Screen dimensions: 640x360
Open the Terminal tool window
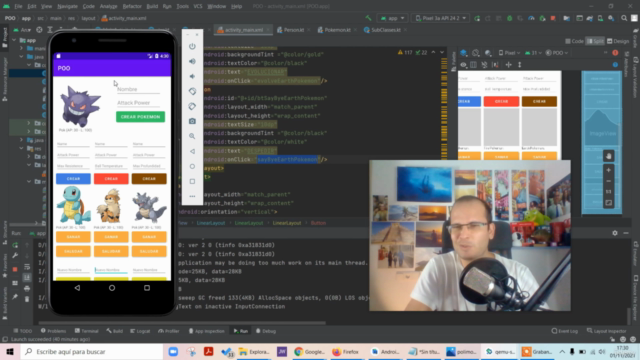pos(87,331)
